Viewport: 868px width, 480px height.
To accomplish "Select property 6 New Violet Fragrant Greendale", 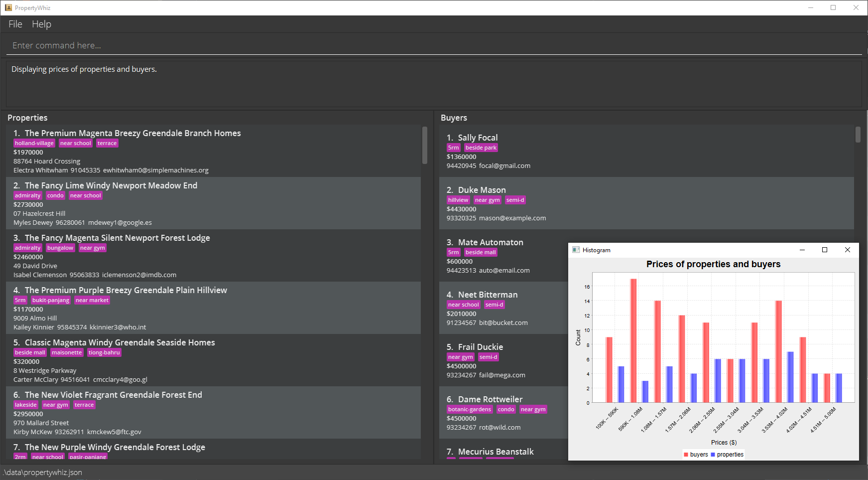I will pyautogui.click(x=213, y=413).
